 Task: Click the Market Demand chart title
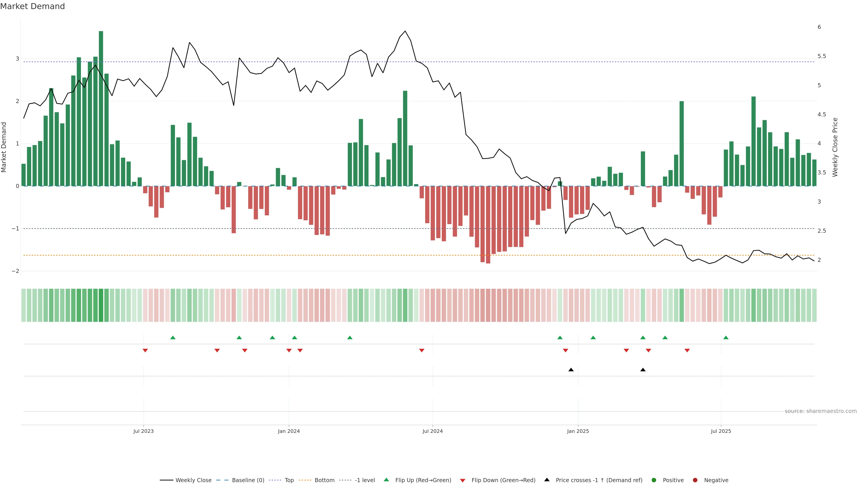click(x=32, y=6)
